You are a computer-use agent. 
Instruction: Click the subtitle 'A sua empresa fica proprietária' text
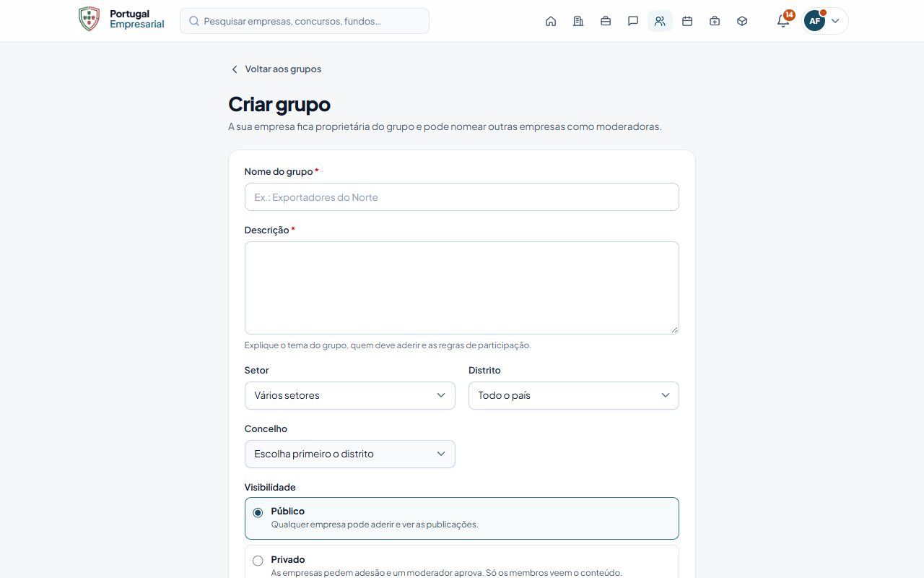click(x=445, y=126)
